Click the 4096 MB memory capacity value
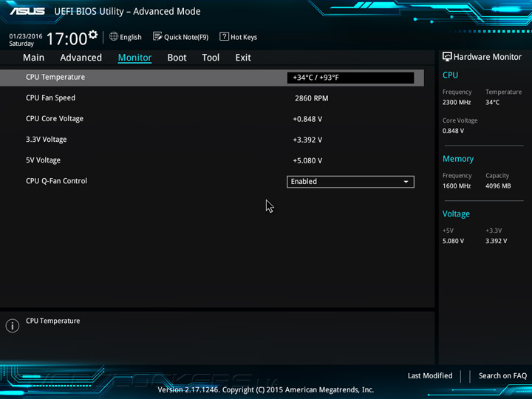 click(x=498, y=186)
